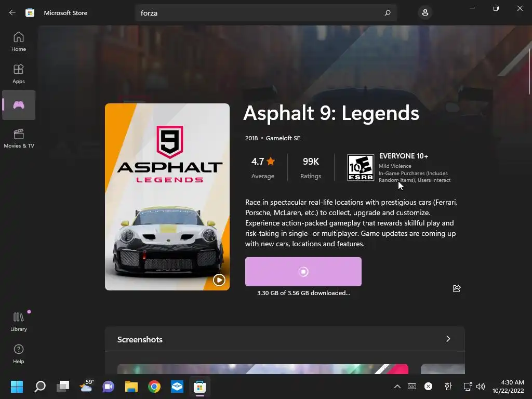Click the Screenshots heading

(x=140, y=340)
